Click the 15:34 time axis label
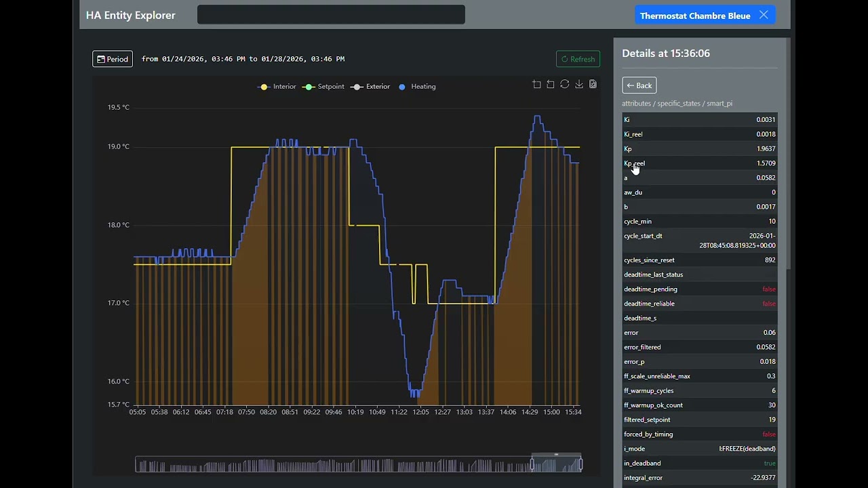 tap(573, 412)
